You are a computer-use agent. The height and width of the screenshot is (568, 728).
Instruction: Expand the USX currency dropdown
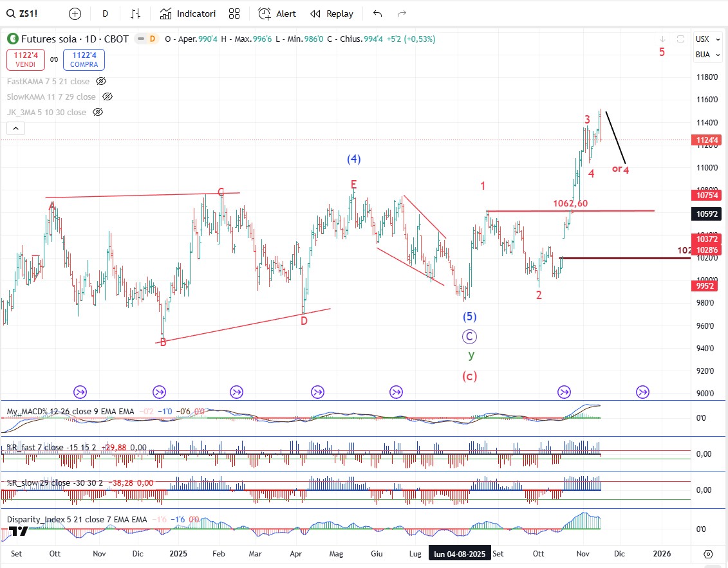point(702,39)
